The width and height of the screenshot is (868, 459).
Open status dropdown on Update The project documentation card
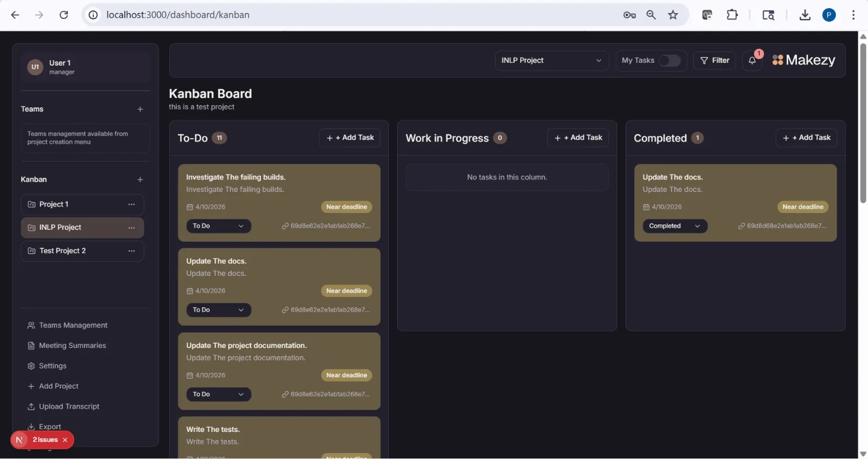[x=219, y=395]
